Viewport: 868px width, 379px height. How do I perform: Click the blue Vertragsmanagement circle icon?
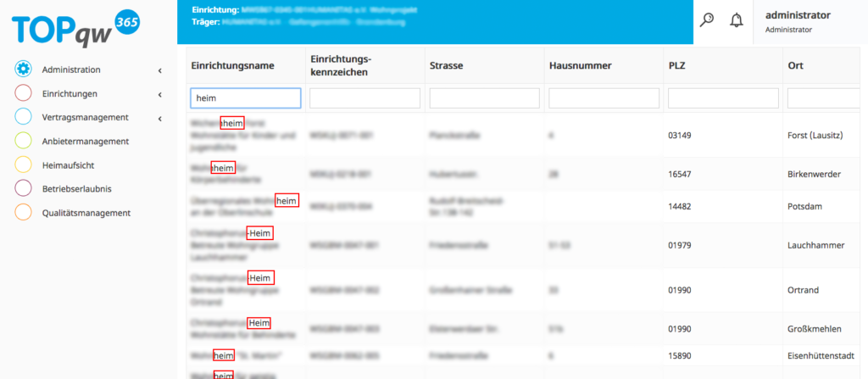click(x=23, y=117)
